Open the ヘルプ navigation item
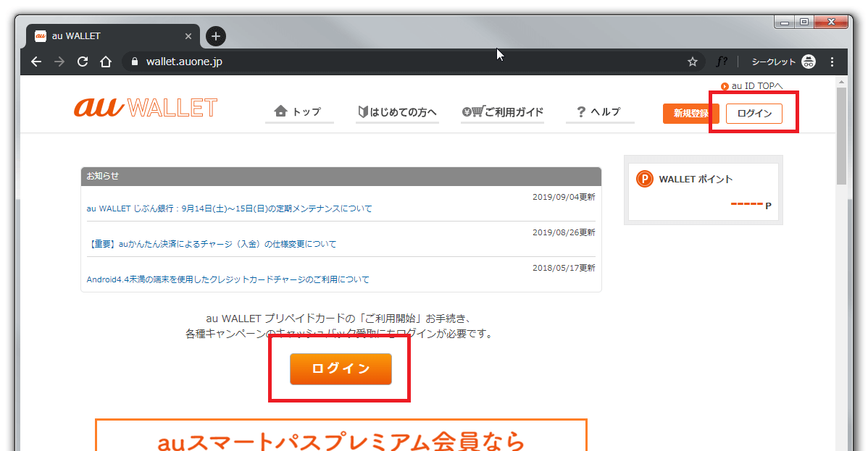The image size is (868, 451). tap(599, 111)
